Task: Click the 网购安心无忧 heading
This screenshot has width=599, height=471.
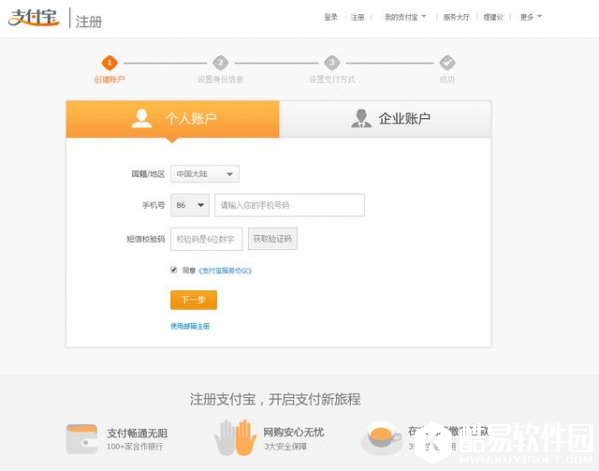Action: 293,432
